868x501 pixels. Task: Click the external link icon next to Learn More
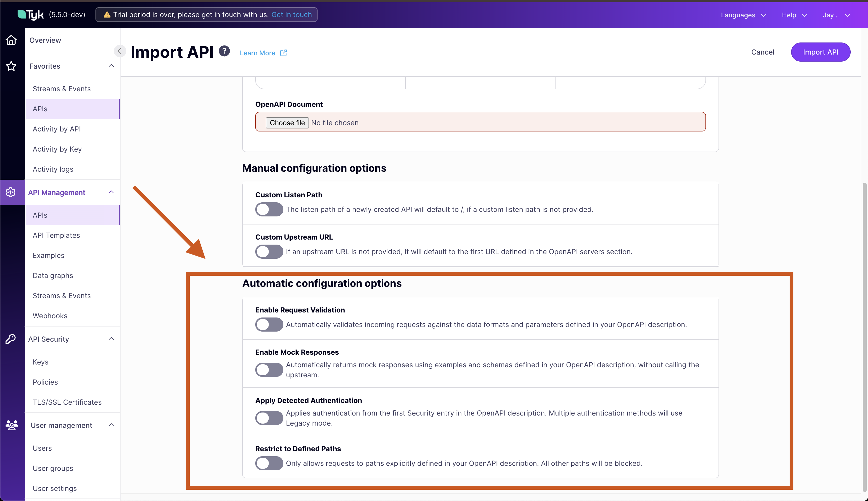coord(283,53)
